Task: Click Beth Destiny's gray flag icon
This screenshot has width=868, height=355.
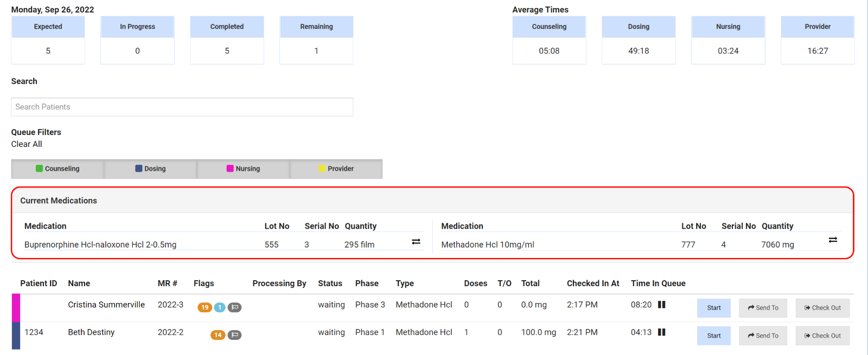Action: (x=234, y=335)
